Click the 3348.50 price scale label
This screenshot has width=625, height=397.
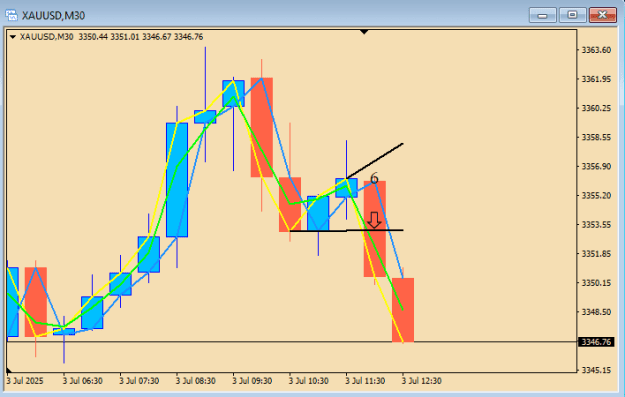pos(596,312)
